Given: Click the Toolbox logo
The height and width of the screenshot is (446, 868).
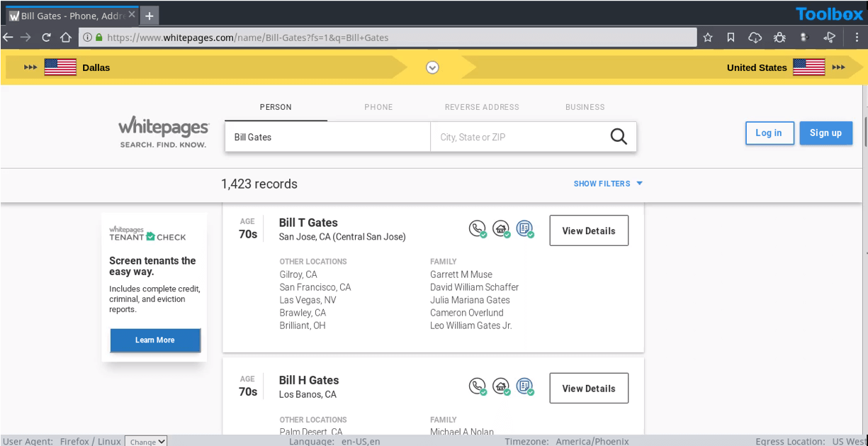Looking at the screenshot, I should (x=829, y=14).
